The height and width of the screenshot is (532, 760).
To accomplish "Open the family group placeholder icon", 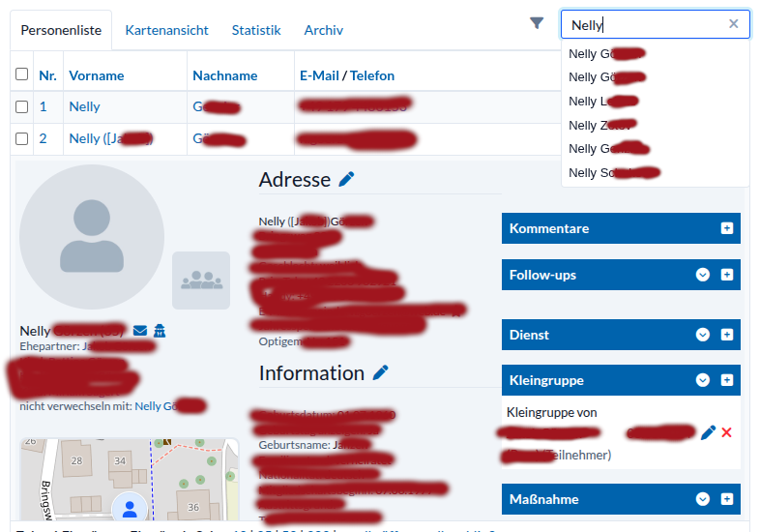I will click(201, 281).
